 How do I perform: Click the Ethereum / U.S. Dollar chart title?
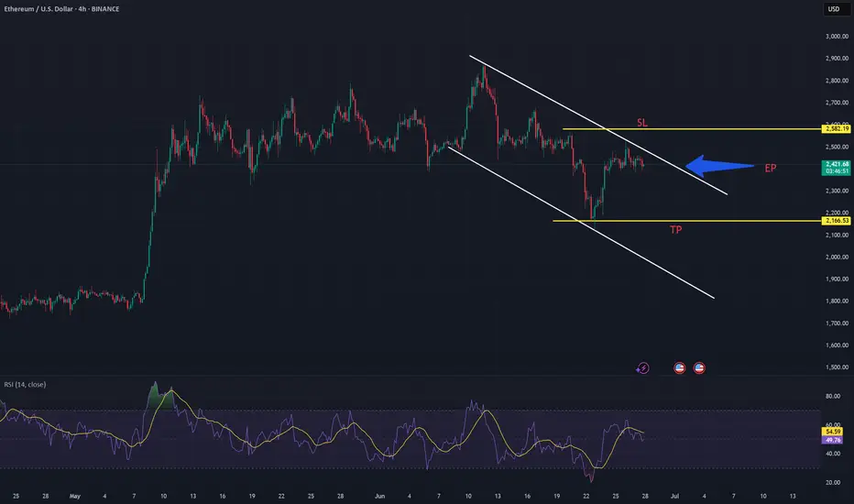(61, 9)
